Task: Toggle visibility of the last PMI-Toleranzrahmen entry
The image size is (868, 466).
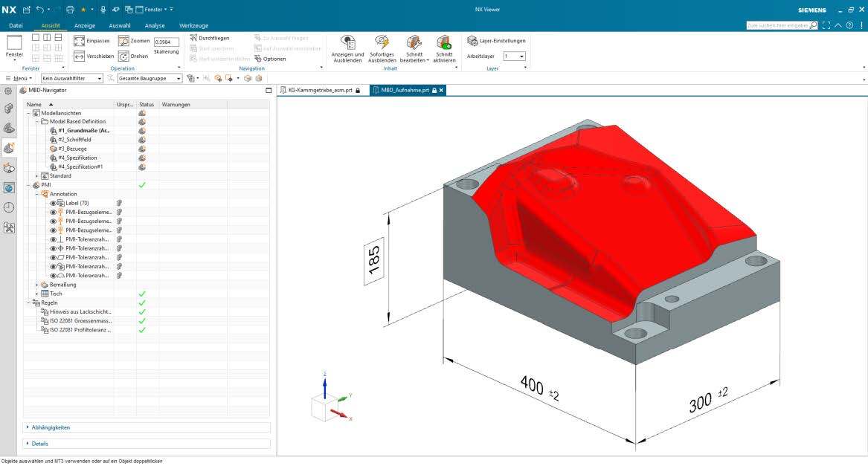Action: (53, 275)
